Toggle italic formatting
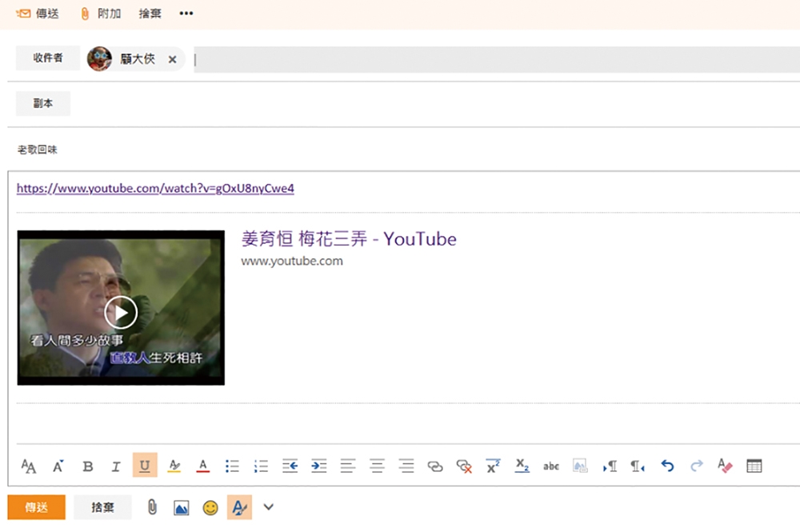Screen dimensions: 800x532 tap(116, 466)
